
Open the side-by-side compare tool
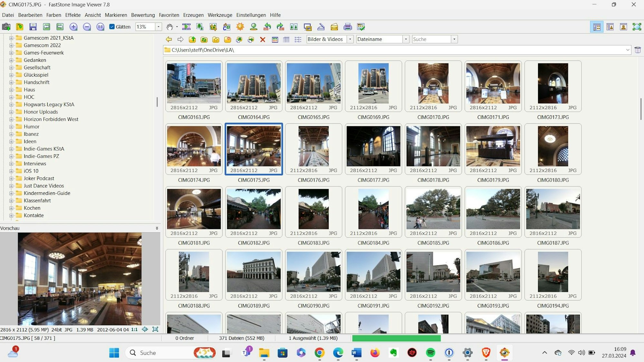pos(293,27)
